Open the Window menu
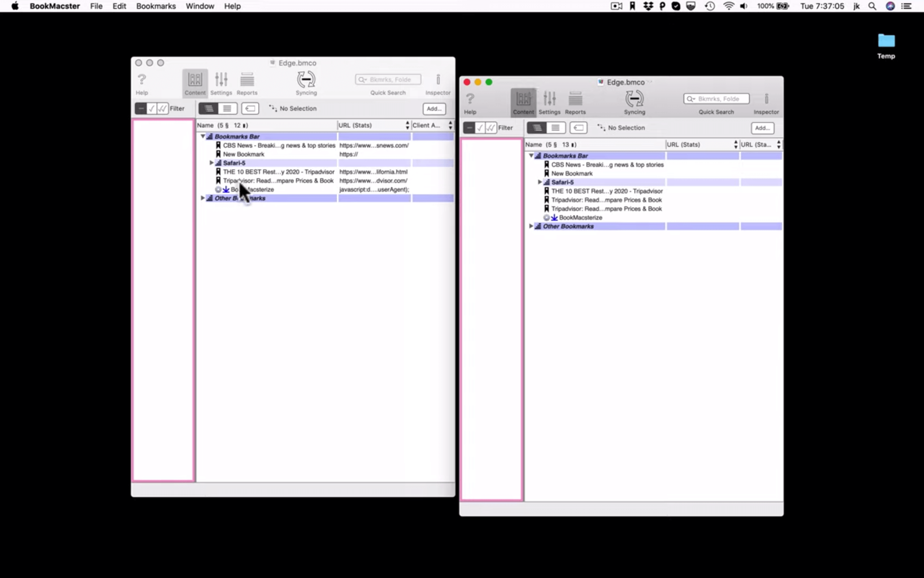 click(x=200, y=6)
